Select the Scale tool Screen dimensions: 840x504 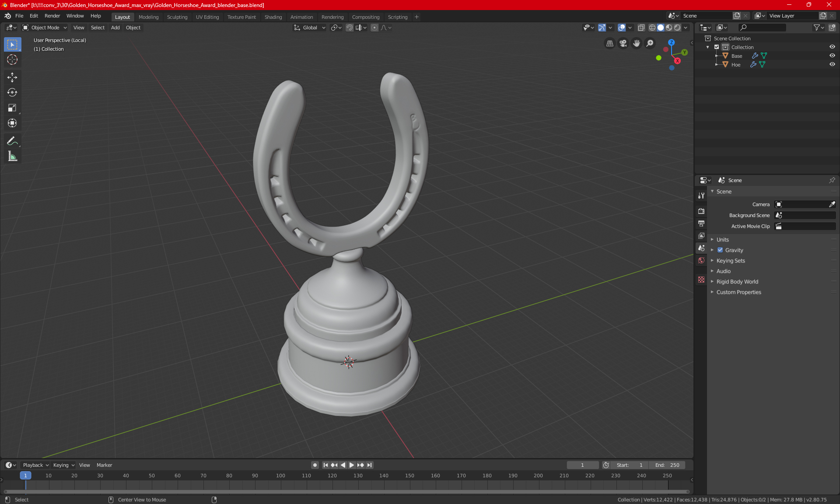pos(12,108)
